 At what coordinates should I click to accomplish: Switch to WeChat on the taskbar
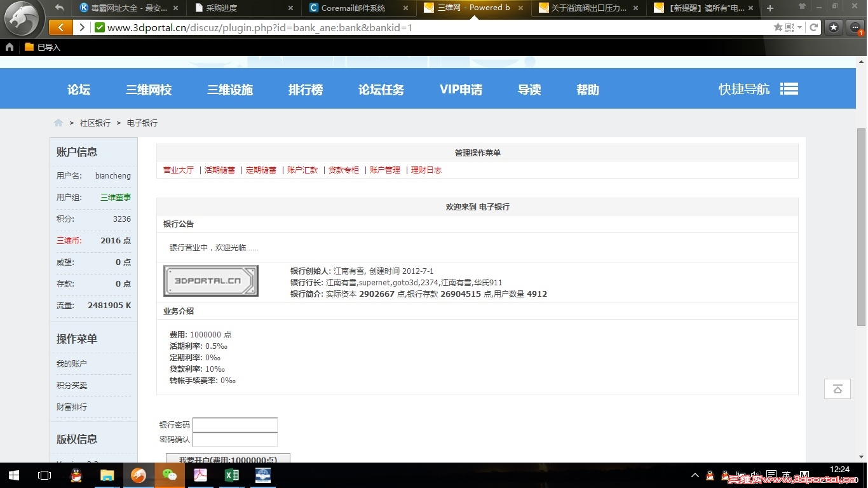170,475
